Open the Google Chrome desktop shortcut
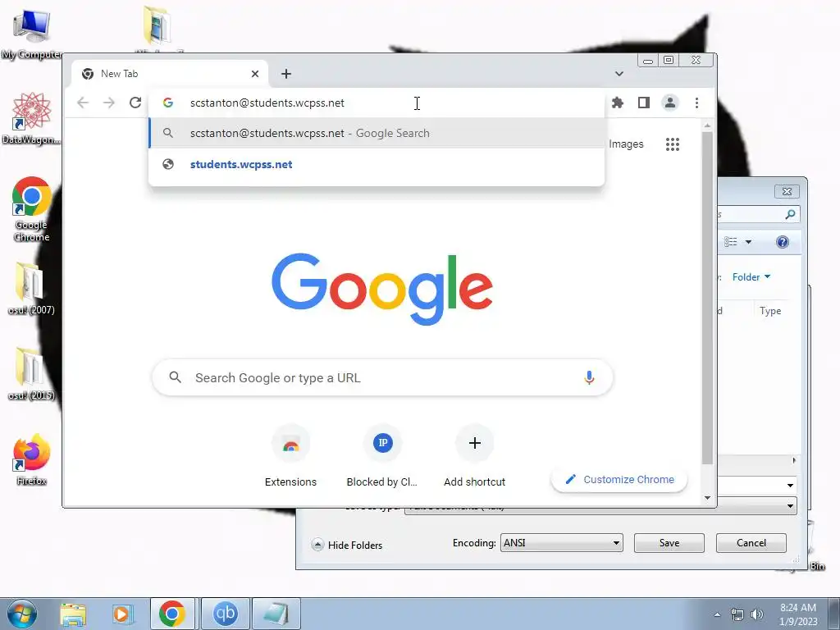The width and height of the screenshot is (840, 630). click(31, 209)
